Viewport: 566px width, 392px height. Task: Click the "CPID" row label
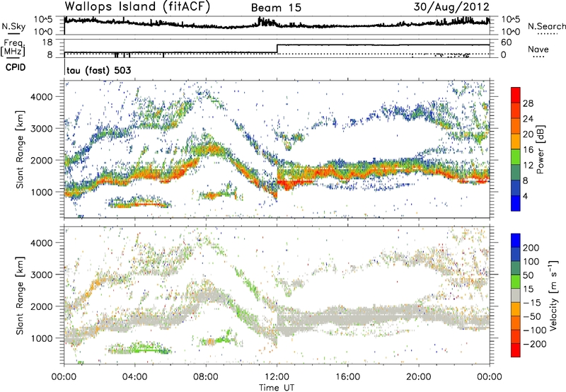coord(16,67)
